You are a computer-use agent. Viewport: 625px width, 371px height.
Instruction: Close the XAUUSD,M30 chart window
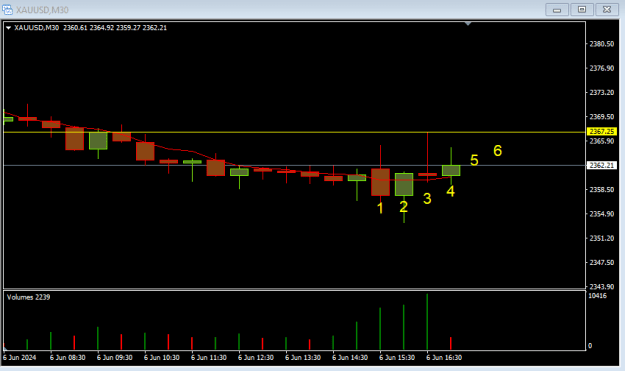tap(607, 10)
